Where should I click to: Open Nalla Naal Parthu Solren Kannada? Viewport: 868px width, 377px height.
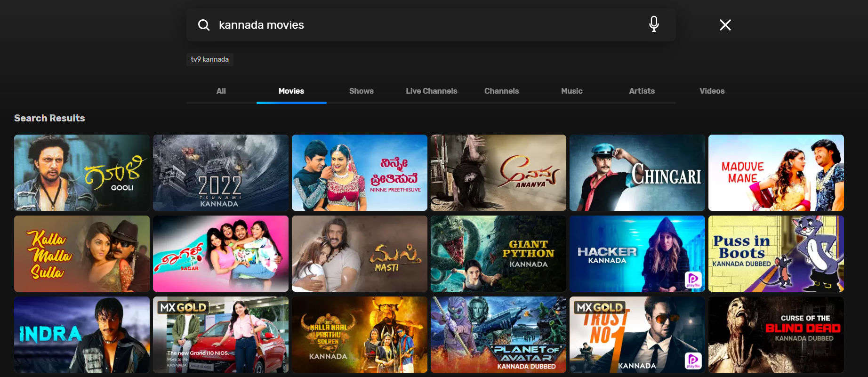point(360,335)
